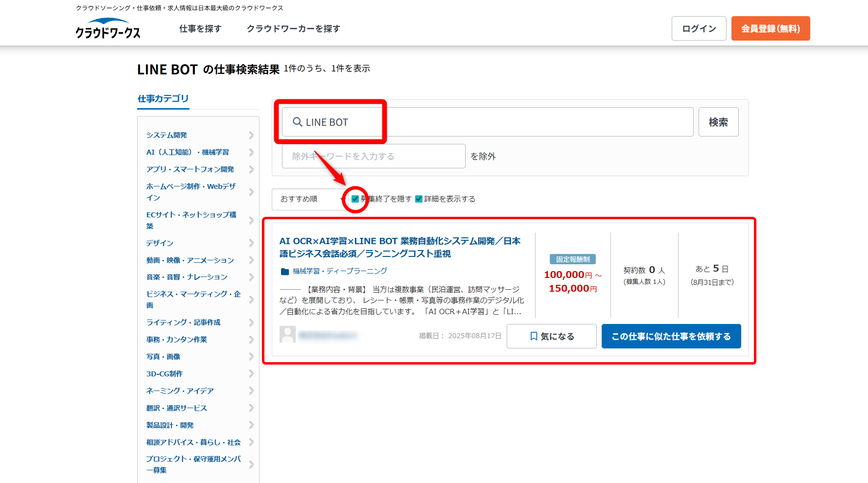
Task: Toggle the 詳細を表示する checkbox
Action: [x=419, y=199]
